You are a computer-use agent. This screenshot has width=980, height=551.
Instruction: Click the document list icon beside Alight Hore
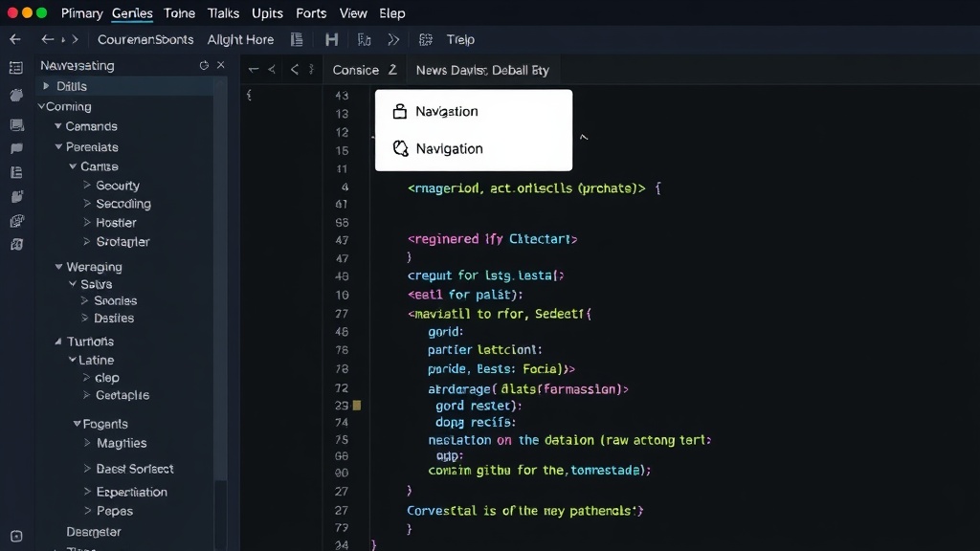(x=297, y=39)
